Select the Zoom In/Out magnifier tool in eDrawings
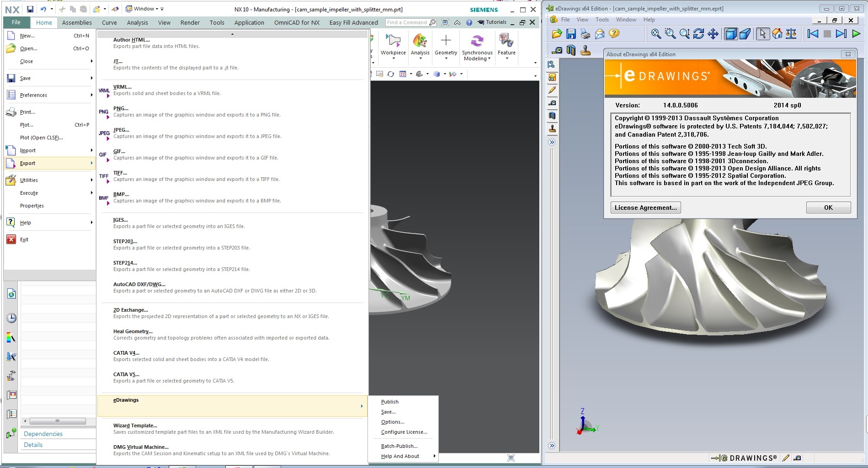868x468 pixels. pyautogui.click(x=684, y=33)
